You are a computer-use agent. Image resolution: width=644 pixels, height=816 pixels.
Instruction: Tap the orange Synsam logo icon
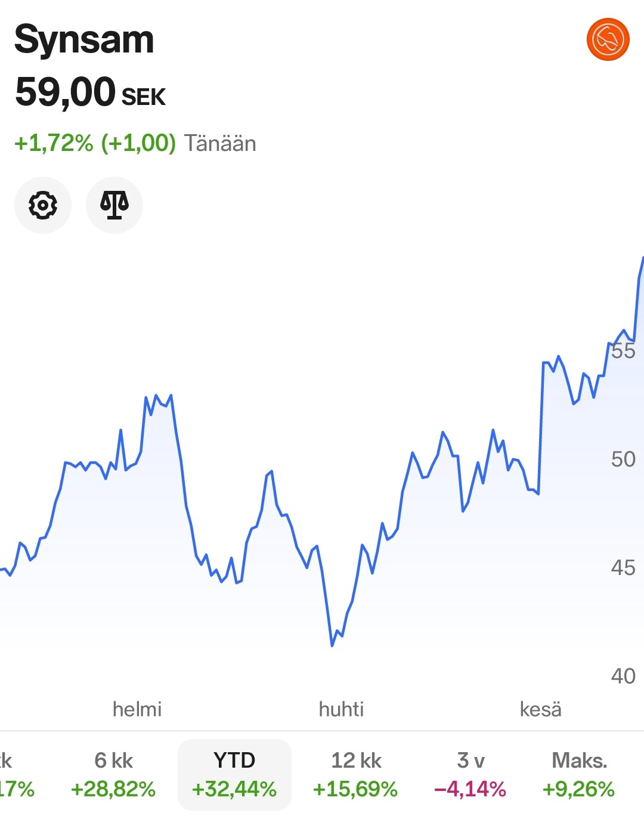[x=608, y=39]
